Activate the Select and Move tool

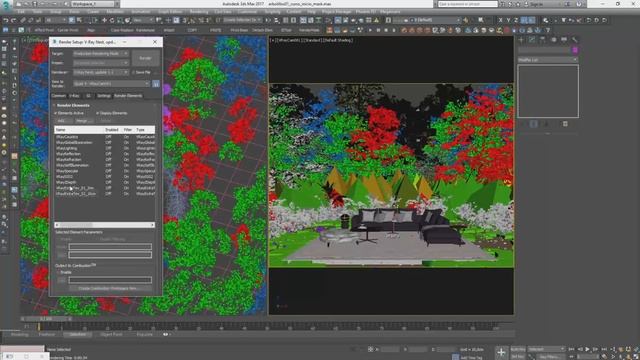click(x=104, y=20)
